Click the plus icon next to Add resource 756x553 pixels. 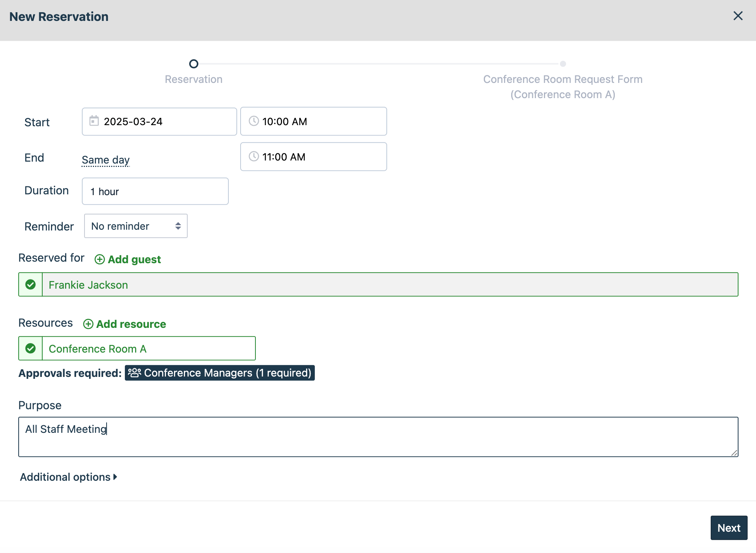click(88, 324)
